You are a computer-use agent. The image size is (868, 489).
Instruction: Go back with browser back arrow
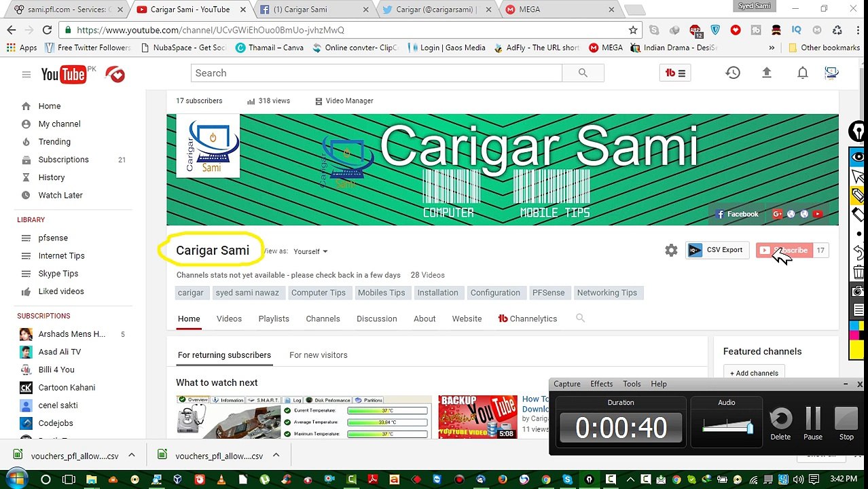pos(12,30)
